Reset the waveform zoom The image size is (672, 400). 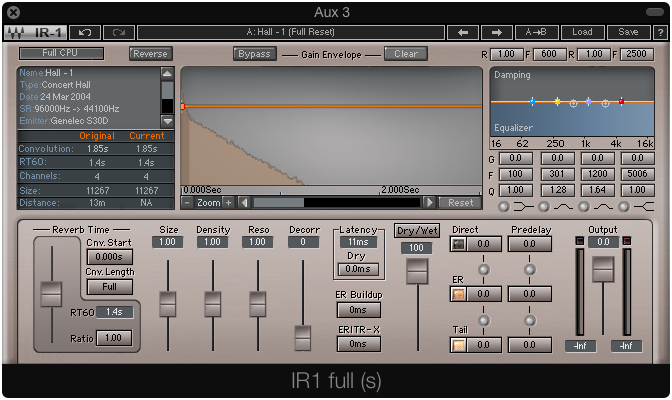click(460, 202)
